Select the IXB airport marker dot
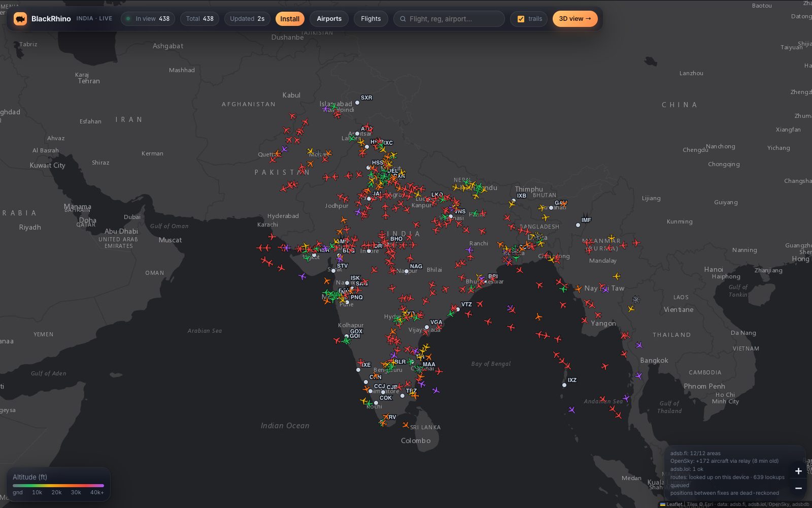This screenshot has height=508, width=812. pyautogui.click(x=514, y=201)
